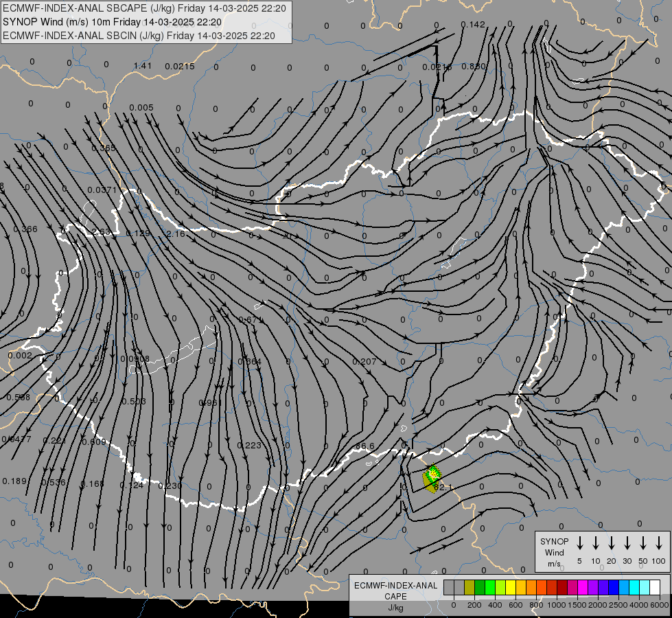Click the 0.609 value on the map
This screenshot has height=618, width=672.
click(x=94, y=442)
